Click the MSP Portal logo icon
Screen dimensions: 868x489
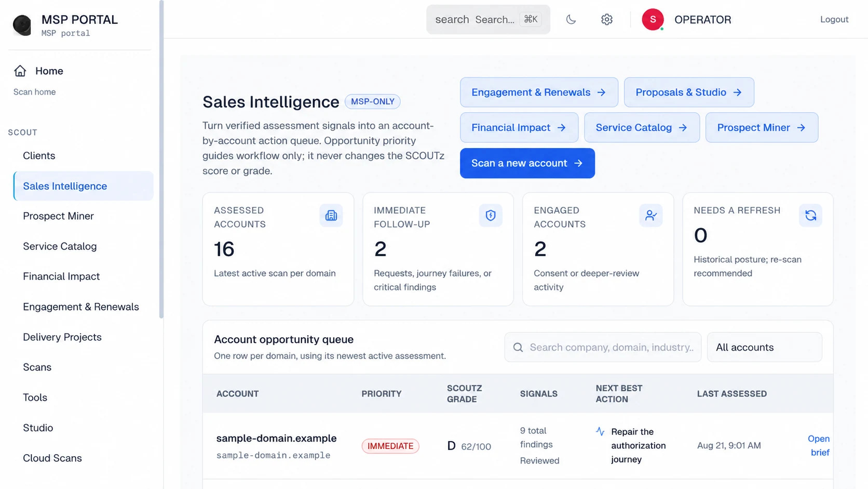coord(22,25)
